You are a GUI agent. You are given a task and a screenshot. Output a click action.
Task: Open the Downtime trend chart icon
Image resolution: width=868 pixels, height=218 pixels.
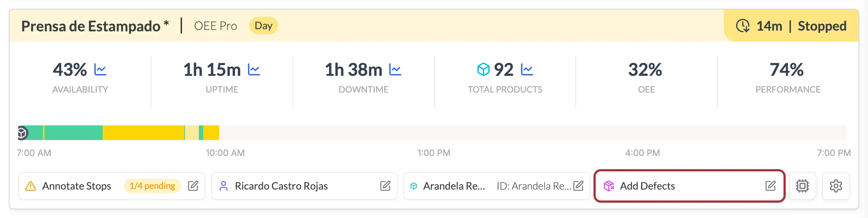click(395, 69)
